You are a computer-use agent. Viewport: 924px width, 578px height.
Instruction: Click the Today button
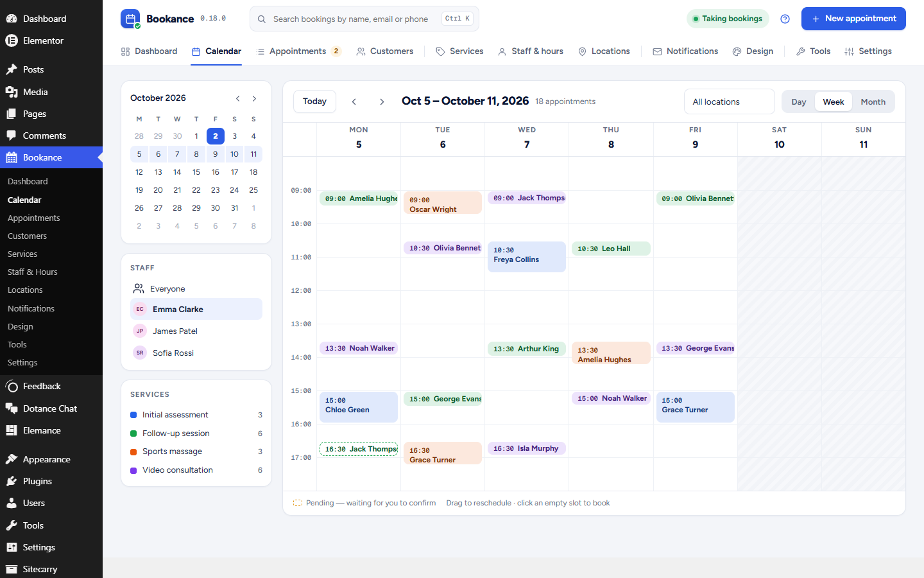[x=314, y=101]
